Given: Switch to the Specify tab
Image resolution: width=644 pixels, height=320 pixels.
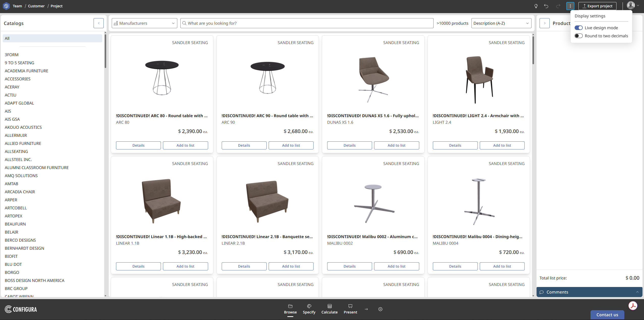Looking at the screenshot, I should (309, 309).
